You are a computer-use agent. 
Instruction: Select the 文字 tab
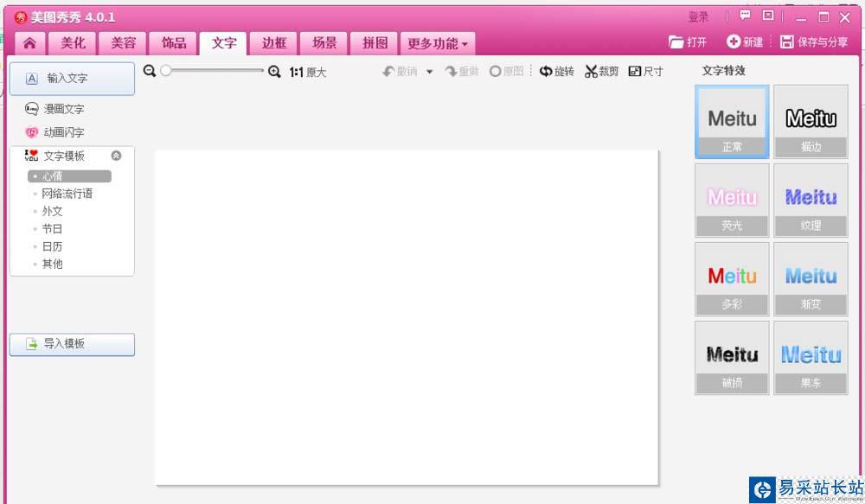point(223,43)
